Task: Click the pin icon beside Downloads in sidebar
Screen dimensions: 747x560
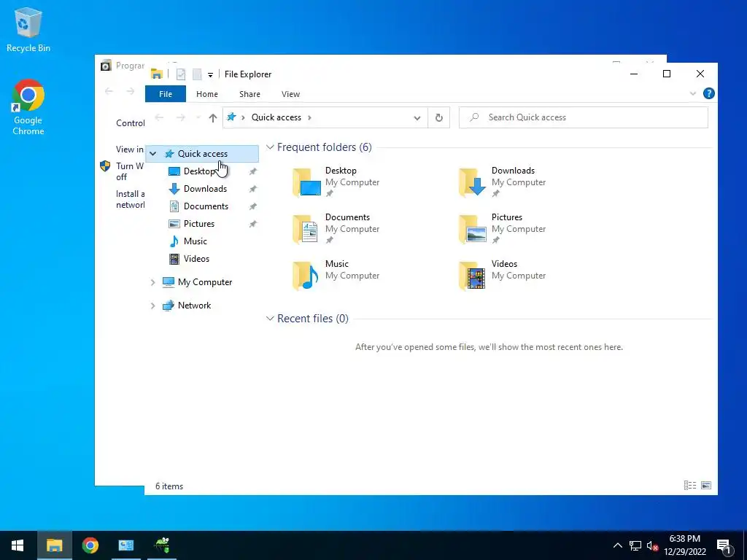Action: pos(253,189)
